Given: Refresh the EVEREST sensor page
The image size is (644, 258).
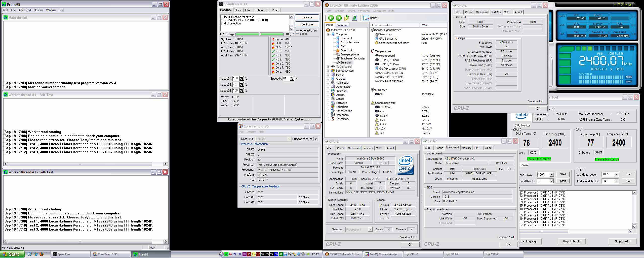Looking at the screenshot, I should (x=355, y=18).
